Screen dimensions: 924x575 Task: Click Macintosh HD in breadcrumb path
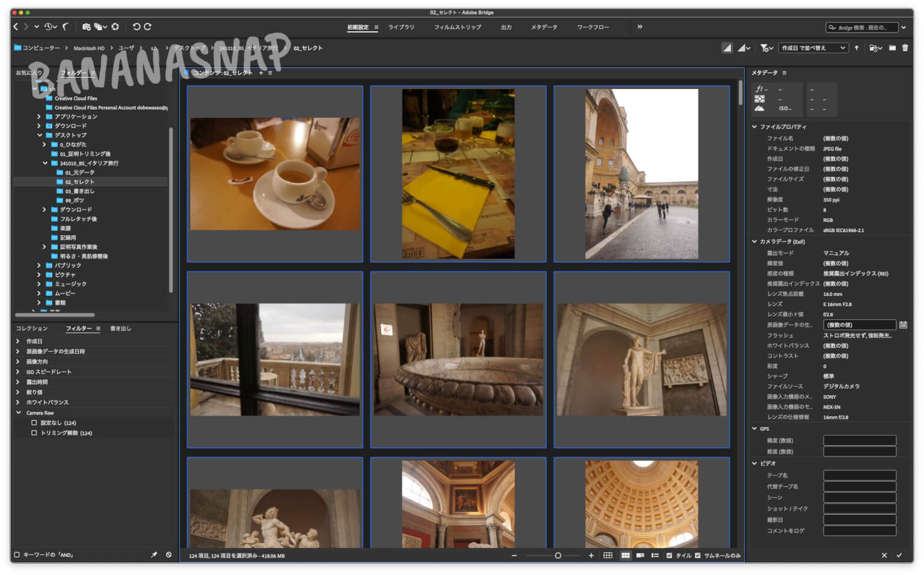[x=89, y=48]
